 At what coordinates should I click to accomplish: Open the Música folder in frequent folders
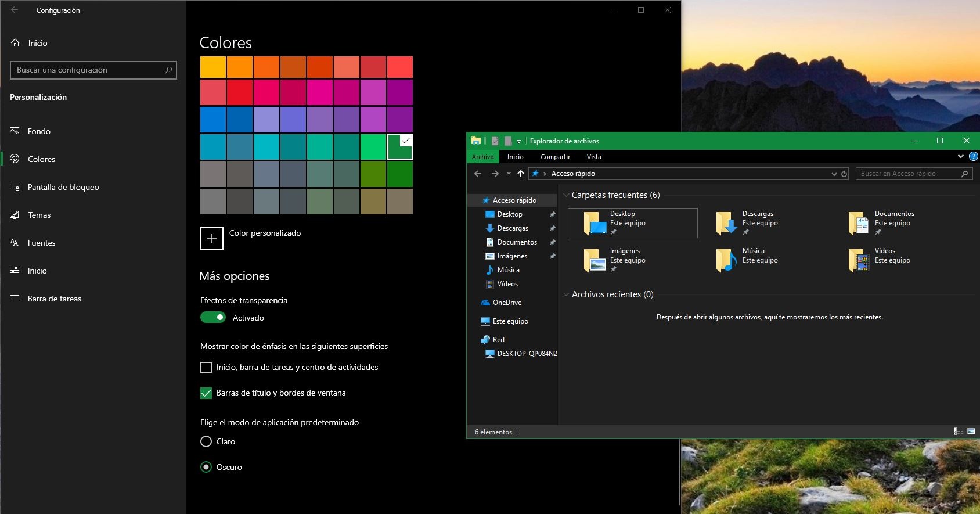click(726, 260)
